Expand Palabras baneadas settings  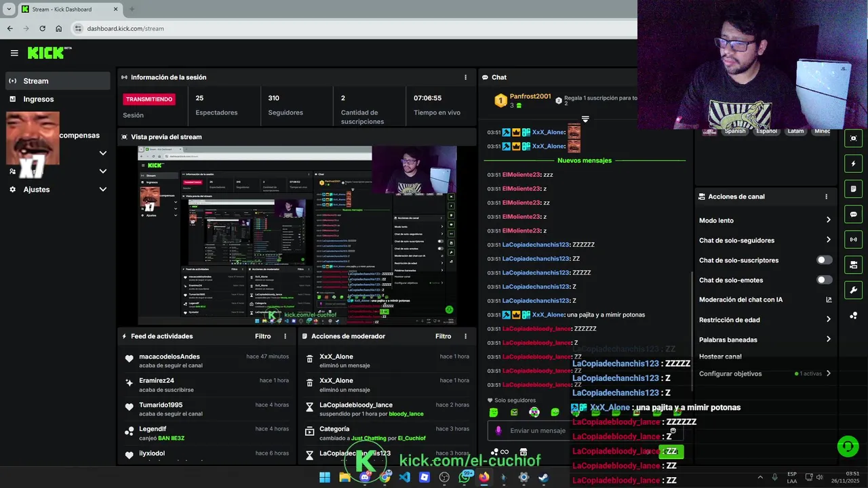click(x=829, y=340)
